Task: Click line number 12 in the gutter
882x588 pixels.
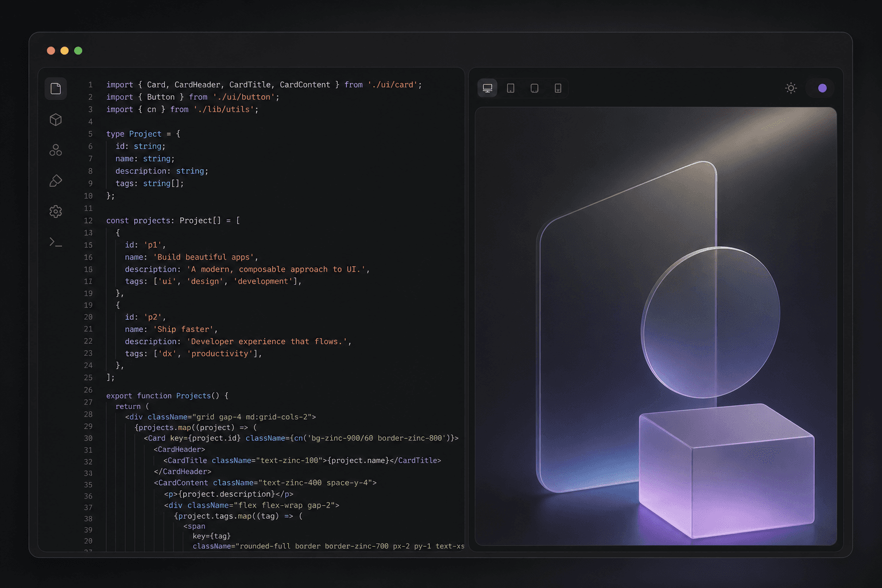Action: [x=88, y=220]
